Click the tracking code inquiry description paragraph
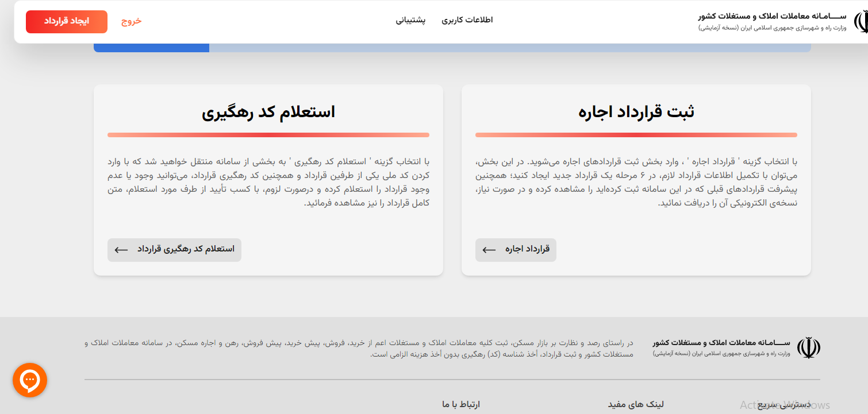Image resolution: width=868 pixels, height=414 pixels. (x=268, y=182)
